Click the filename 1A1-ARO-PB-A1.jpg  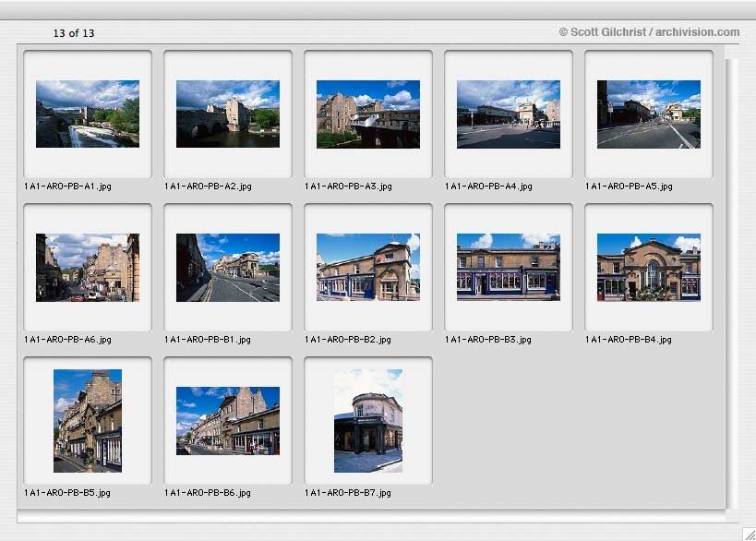point(67,186)
